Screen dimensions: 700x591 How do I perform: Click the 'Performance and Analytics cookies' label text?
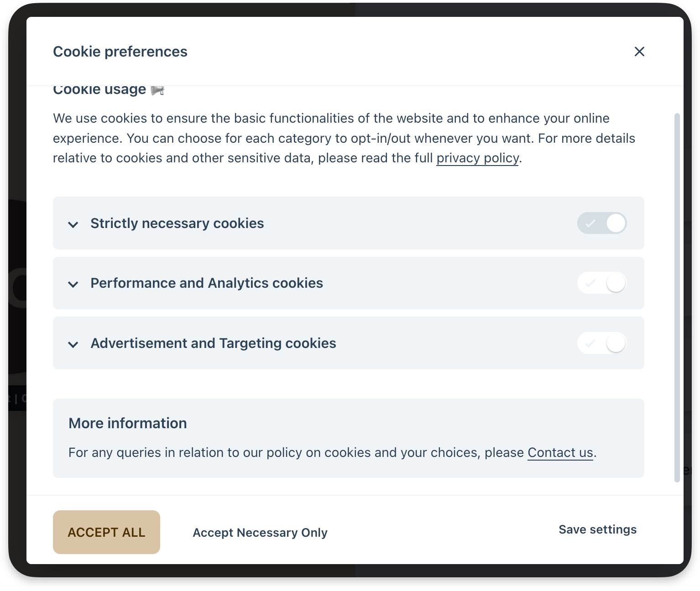(x=207, y=283)
